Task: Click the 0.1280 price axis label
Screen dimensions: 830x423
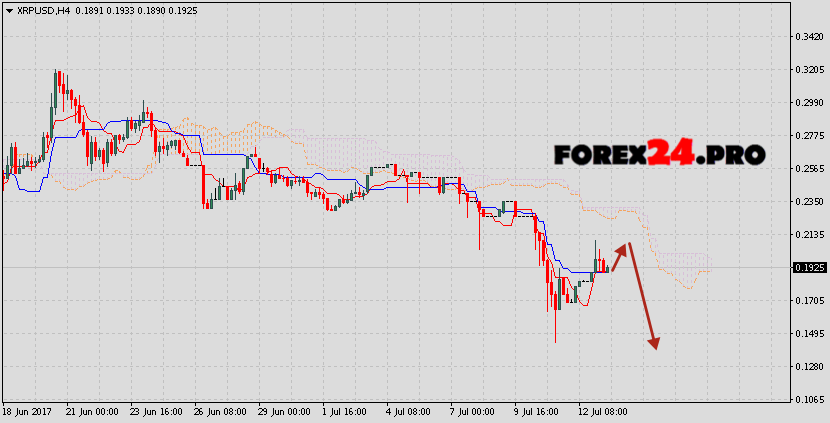Action: [x=809, y=367]
